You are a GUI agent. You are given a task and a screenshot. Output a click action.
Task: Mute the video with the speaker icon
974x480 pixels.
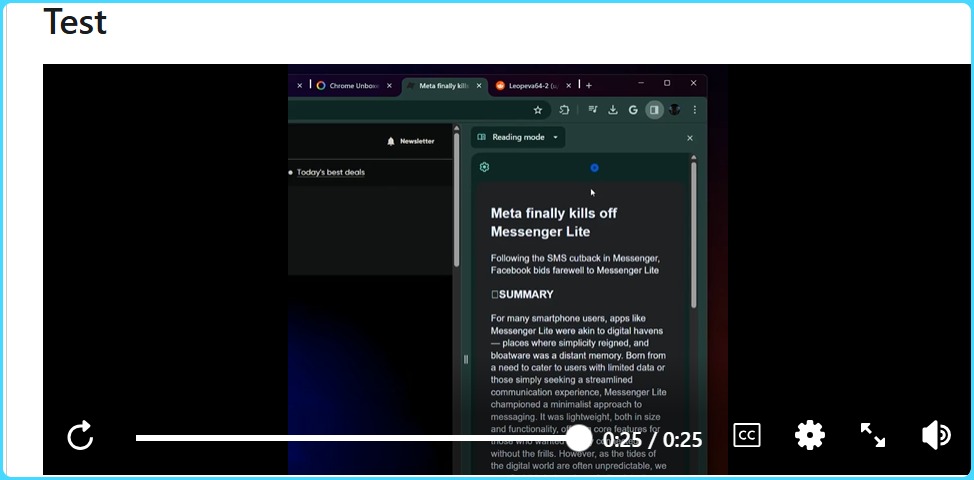click(x=936, y=435)
